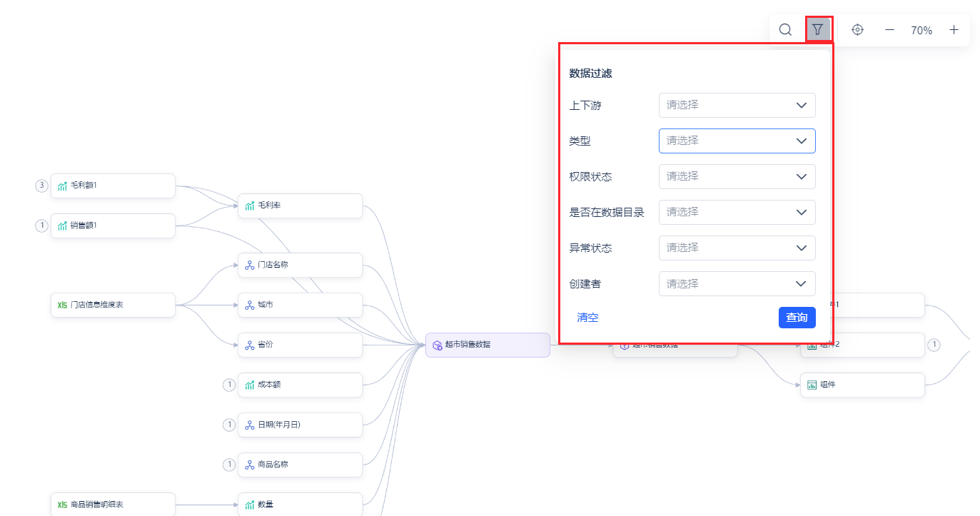The width and height of the screenshot is (980, 516).
Task: Click the chart icon on the 组件2 node
Action: click(812, 345)
